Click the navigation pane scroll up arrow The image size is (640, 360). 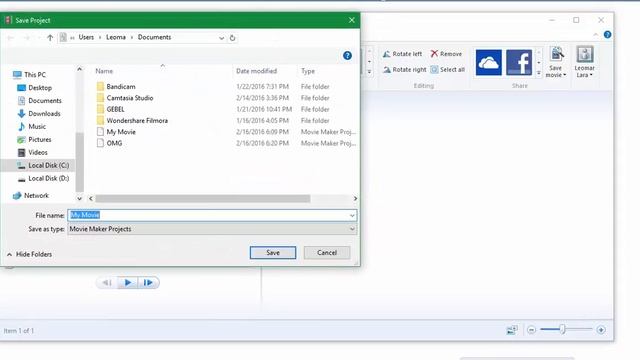point(80,69)
